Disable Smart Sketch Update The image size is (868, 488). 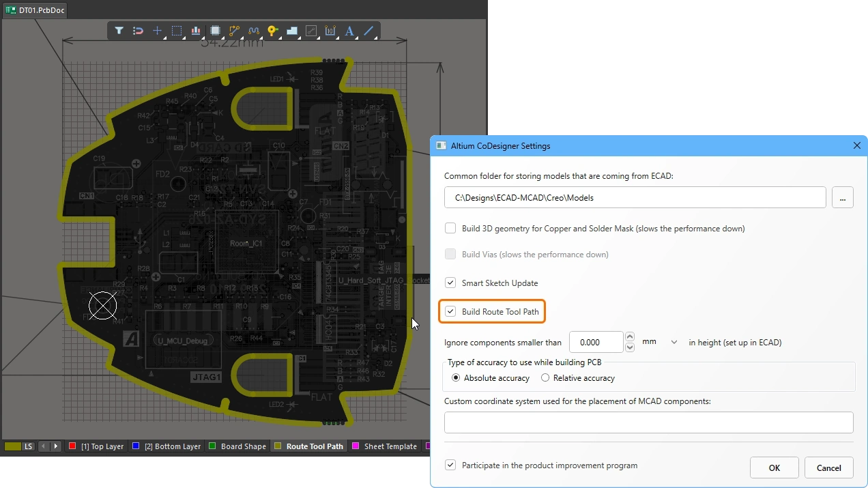pyautogui.click(x=450, y=283)
